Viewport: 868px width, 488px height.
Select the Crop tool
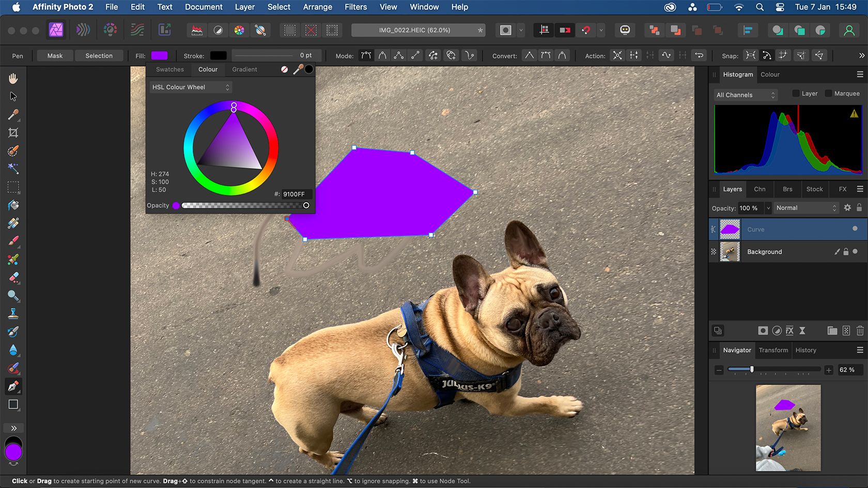coord(13,132)
